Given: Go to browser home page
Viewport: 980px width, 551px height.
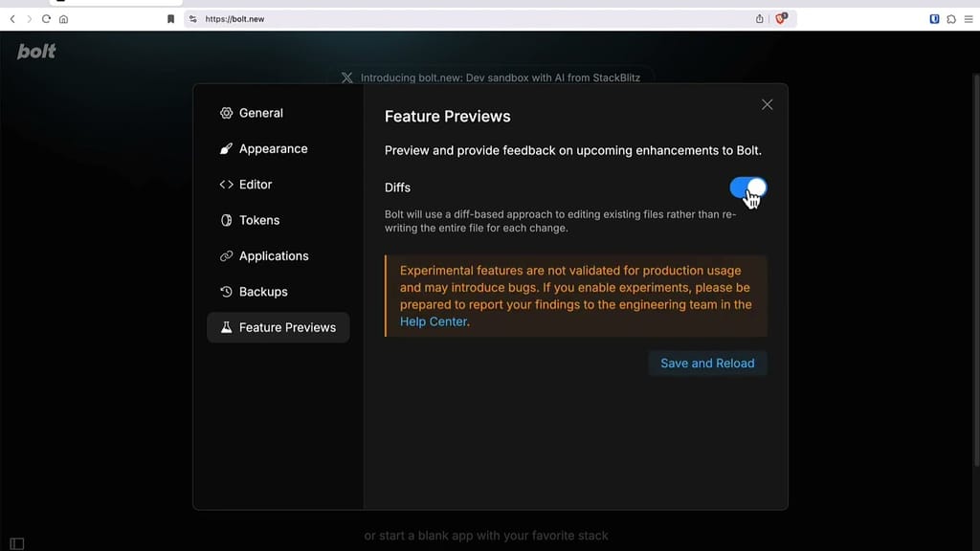Looking at the screenshot, I should point(64,19).
